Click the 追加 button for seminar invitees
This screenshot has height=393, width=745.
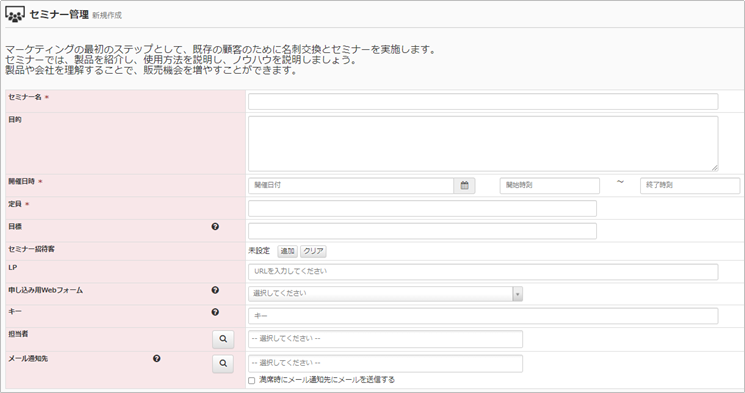pos(287,251)
